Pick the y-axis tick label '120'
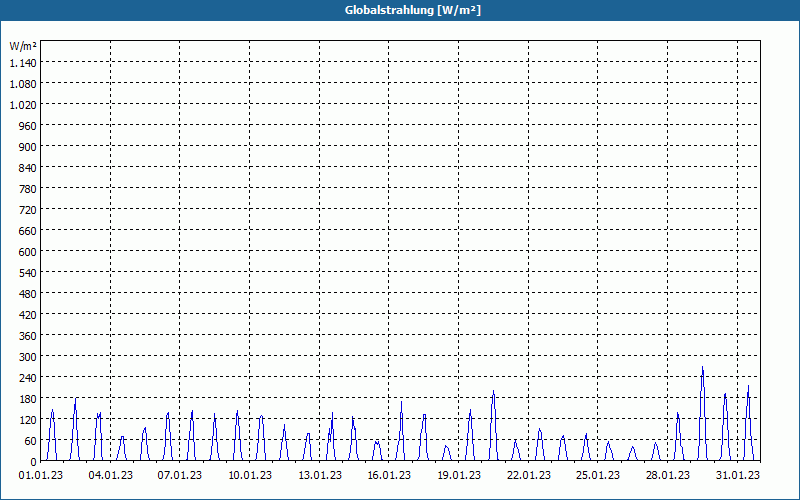Viewport: 800px width, 500px height. 28,420
